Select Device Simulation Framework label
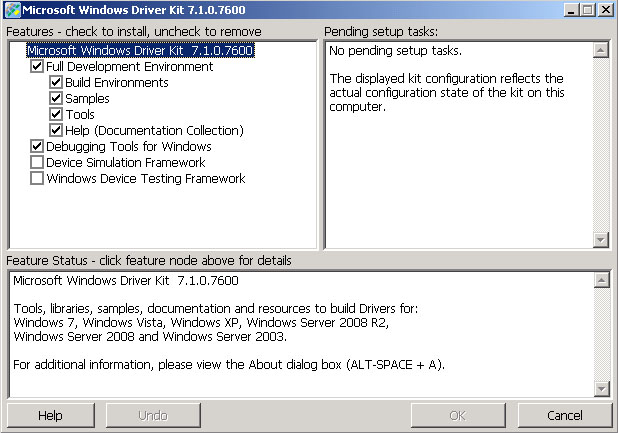 pos(125,163)
